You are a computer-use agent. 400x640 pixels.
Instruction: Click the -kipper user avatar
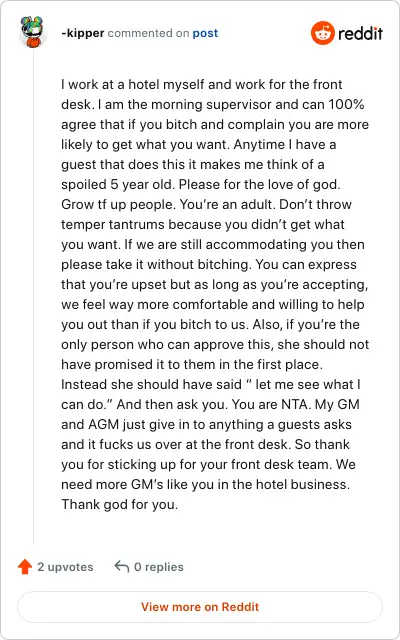click(33, 33)
